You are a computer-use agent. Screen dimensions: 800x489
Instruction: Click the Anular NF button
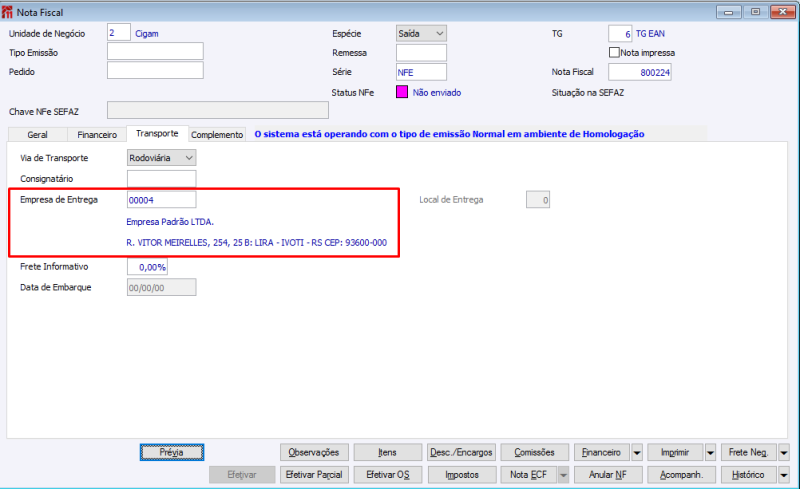tap(608, 475)
